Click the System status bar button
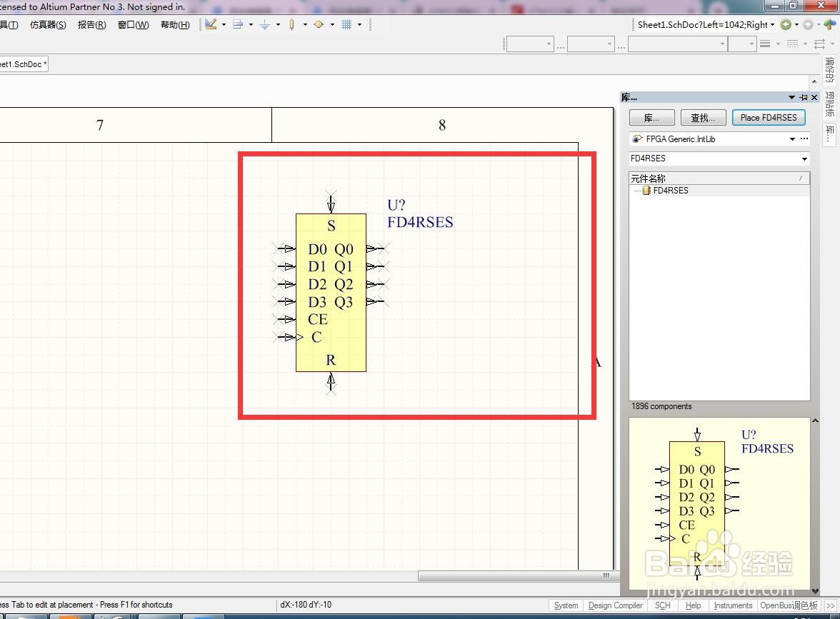 pyautogui.click(x=566, y=605)
